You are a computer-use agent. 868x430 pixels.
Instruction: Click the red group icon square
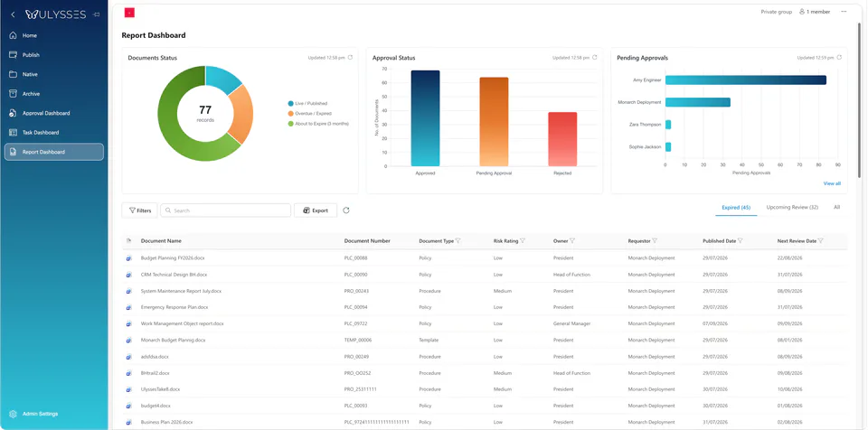point(129,12)
